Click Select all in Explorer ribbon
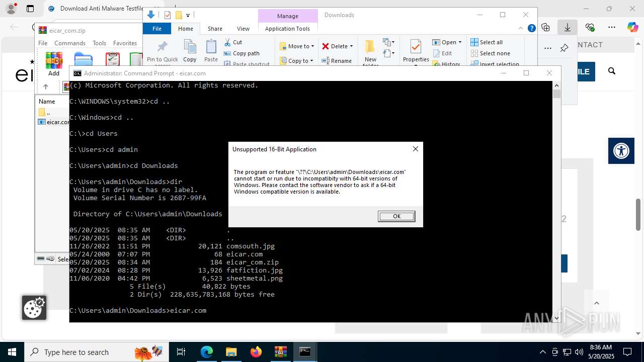The height and width of the screenshot is (362, 644). [x=487, y=42]
